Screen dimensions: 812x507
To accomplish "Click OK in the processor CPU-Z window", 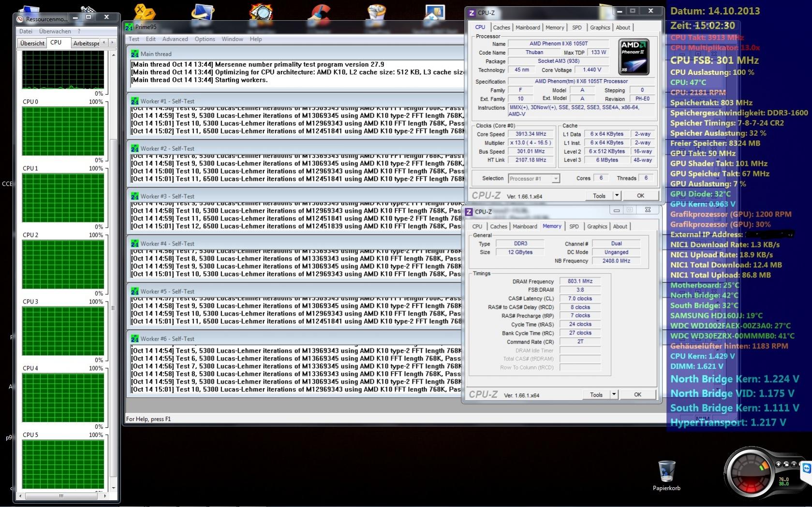I will pyautogui.click(x=640, y=196).
